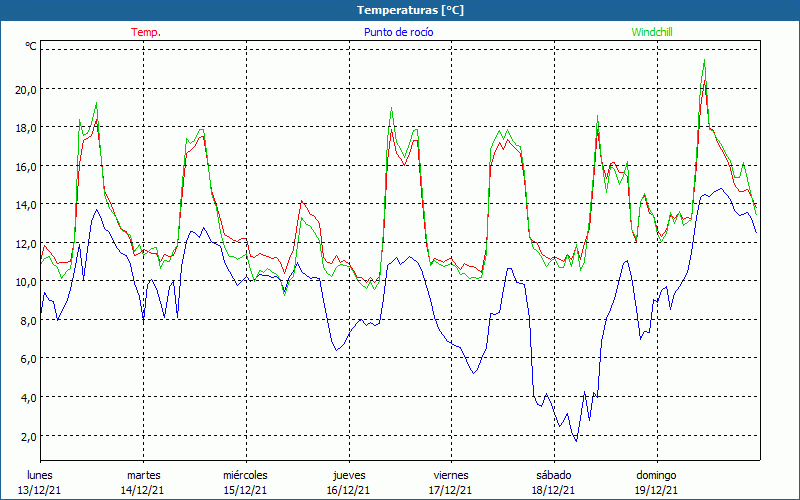Click the highest green Windchill peak on domingo
This screenshot has width=800, height=500.
pos(705,60)
